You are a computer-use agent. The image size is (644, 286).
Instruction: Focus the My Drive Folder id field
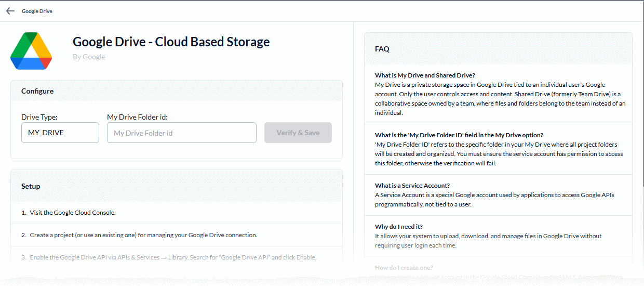pos(182,133)
